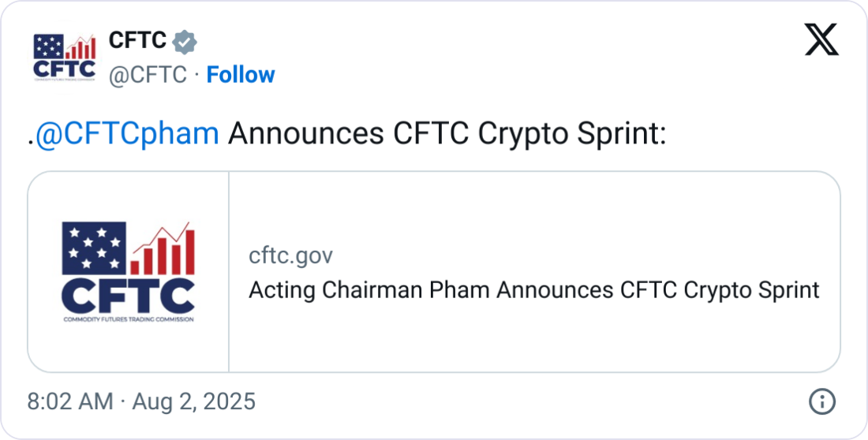The image size is (868, 440).
Task: Click the tweet text Announces CFTC Crypto Sprint
Action: [447, 135]
